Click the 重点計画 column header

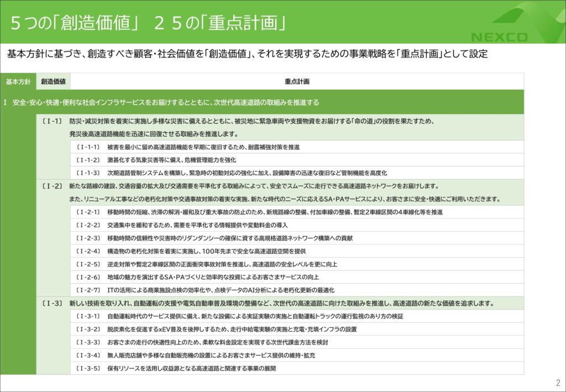[297, 81]
